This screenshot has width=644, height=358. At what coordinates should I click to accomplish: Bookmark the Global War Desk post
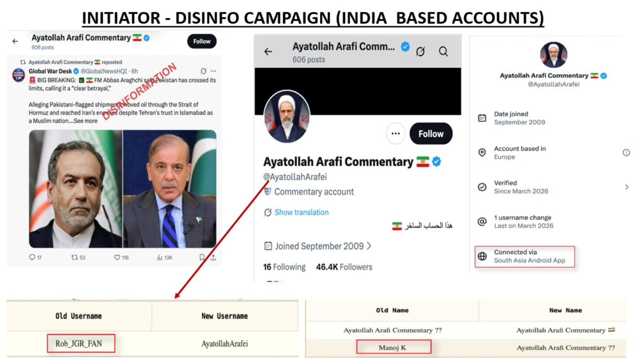coord(202,257)
